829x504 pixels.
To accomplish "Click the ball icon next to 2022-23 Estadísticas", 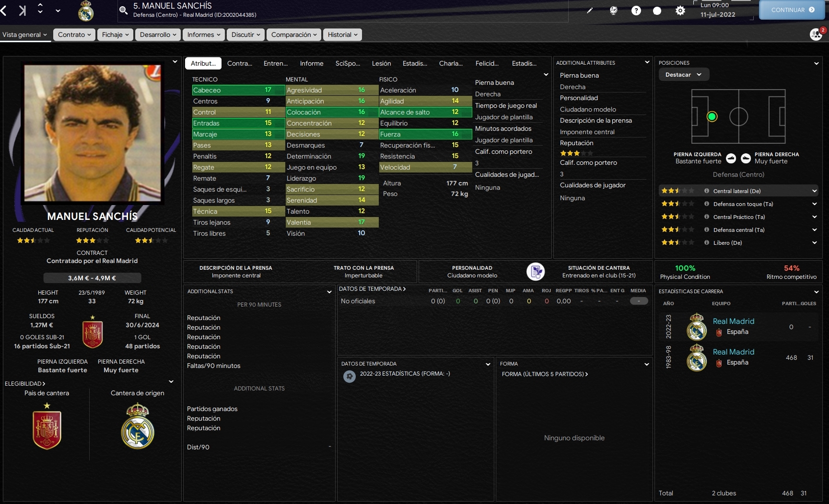I will pyautogui.click(x=350, y=377).
